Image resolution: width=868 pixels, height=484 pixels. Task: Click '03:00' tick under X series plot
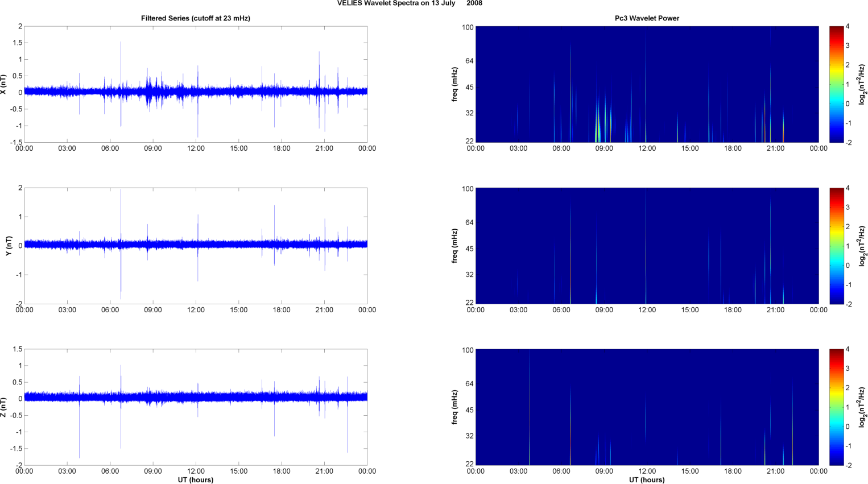[x=67, y=148]
